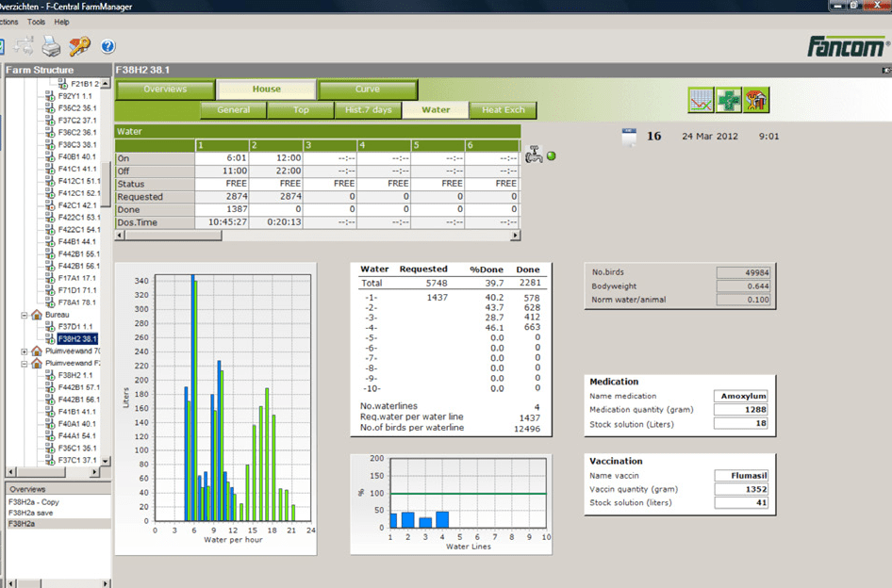This screenshot has height=588, width=892.
Task: Open help via the blue question mark
Action: tap(107, 46)
